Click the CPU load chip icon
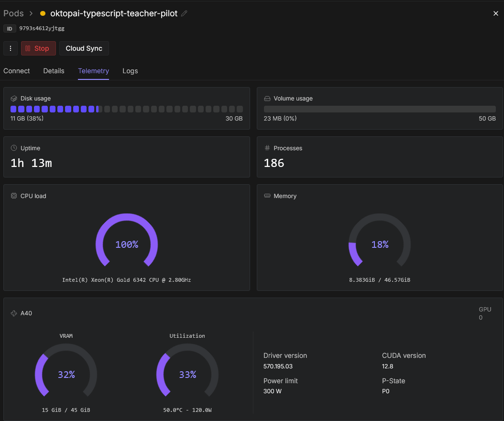 point(14,196)
